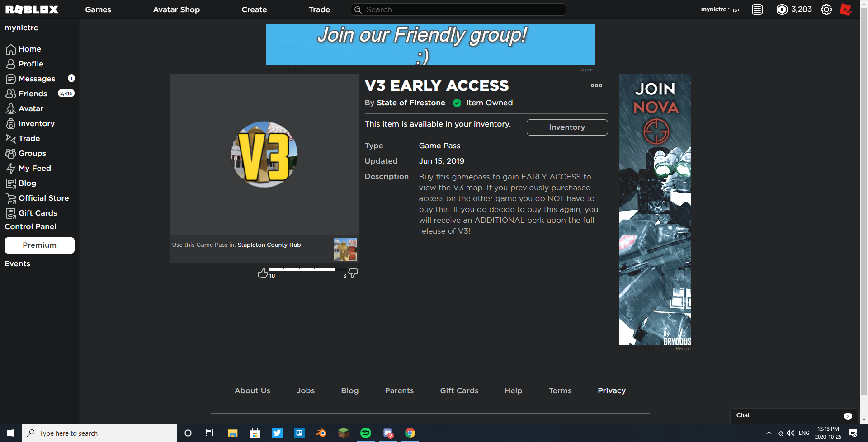The width and height of the screenshot is (868, 442).
Task: Open the Games tab in the header
Action: (98, 9)
